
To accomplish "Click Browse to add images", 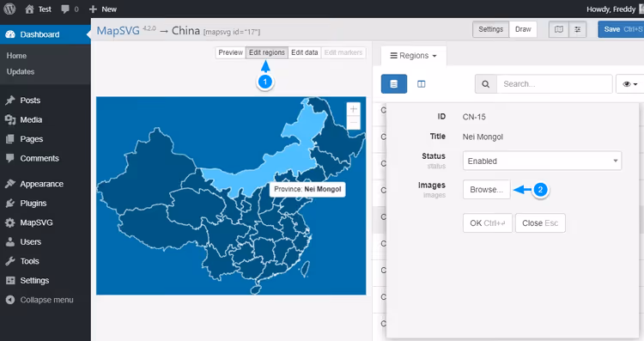I will pyautogui.click(x=486, y=190).
